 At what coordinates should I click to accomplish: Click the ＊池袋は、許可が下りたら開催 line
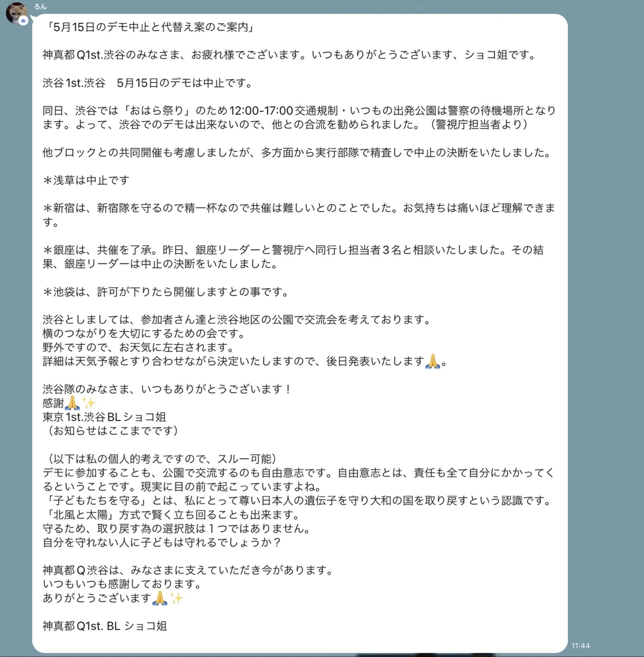click(x=165, y=292)
